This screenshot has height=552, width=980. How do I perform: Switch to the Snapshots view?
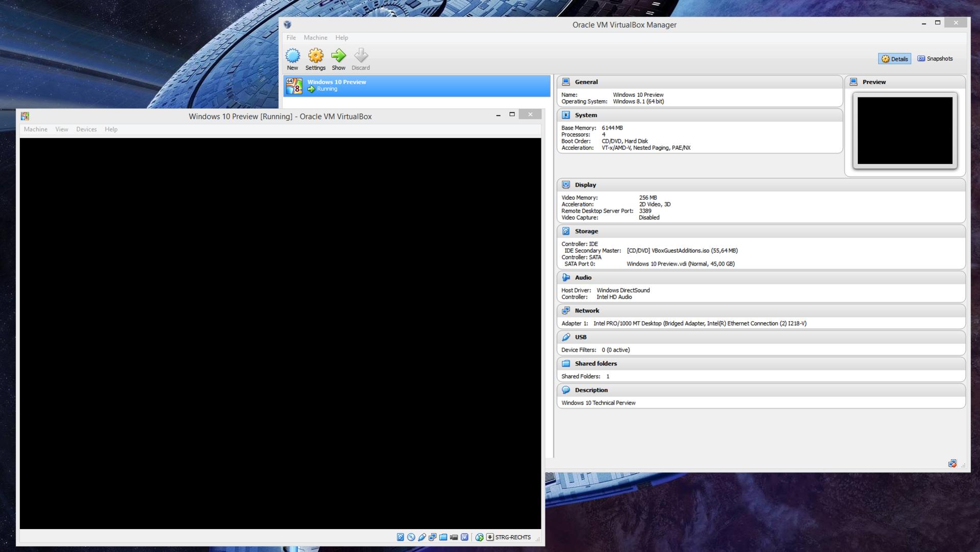coord(935,59)
